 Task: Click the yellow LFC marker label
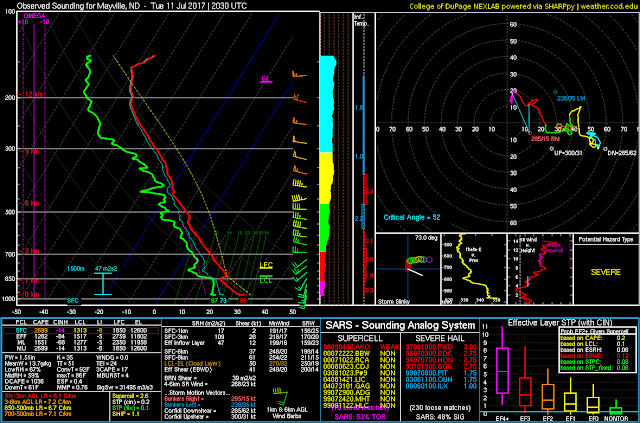pyautogui.click(x=266, y=265)
